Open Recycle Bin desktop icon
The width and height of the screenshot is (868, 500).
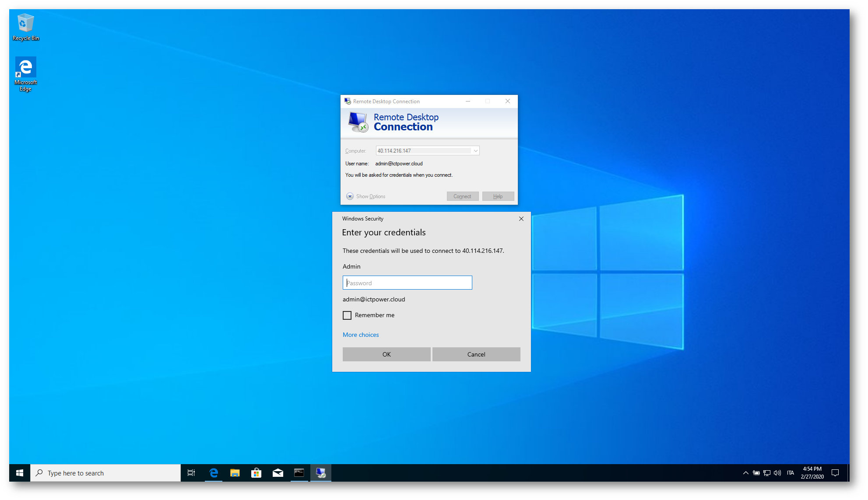pos(25,27)
